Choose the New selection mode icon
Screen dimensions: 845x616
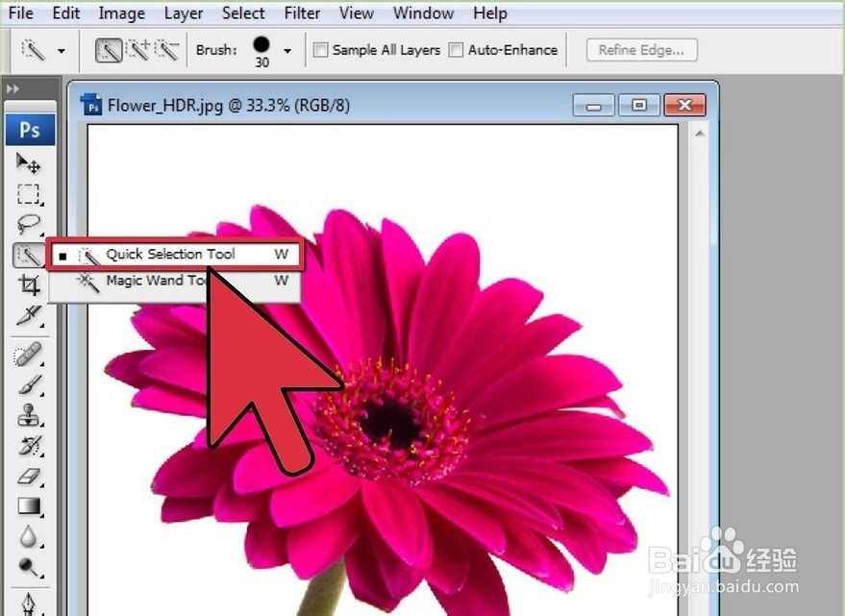point(109,51)
